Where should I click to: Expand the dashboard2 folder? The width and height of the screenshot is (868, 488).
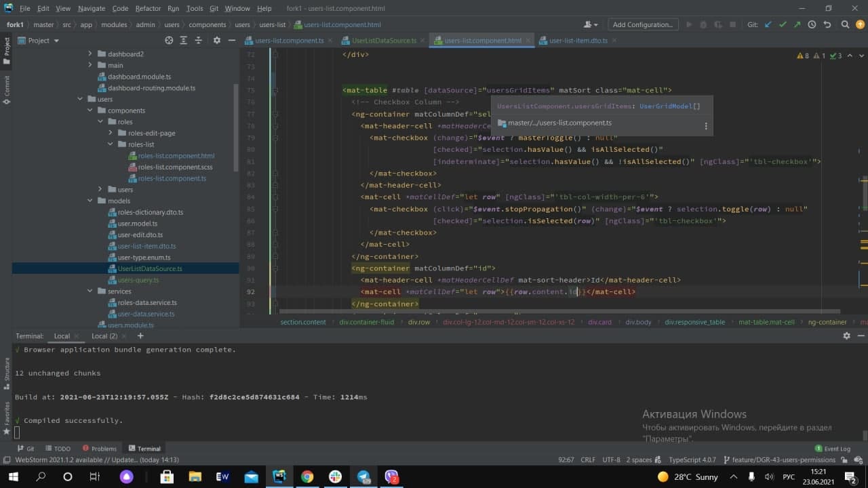coord(90,54)
